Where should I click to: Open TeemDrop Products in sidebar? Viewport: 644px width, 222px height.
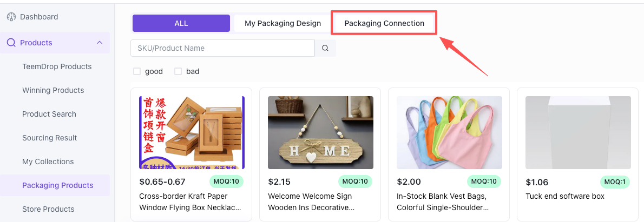click(57, 66)
